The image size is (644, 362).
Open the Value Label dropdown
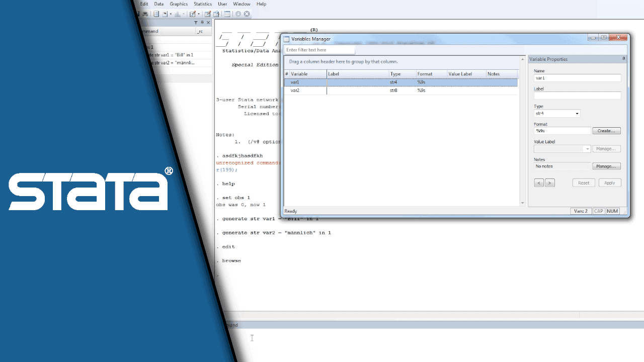tap(562, 149)
